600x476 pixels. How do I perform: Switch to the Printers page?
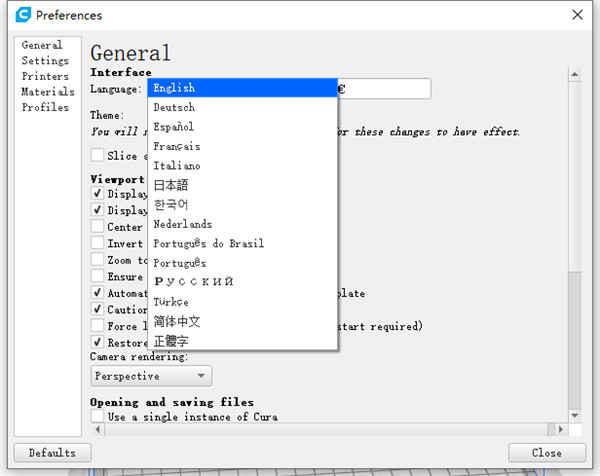pos(45,76)
